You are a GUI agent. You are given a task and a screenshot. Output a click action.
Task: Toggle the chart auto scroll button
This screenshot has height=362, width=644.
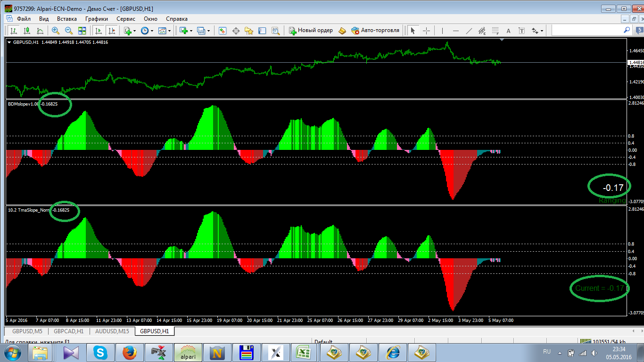[x=99, y=31]
